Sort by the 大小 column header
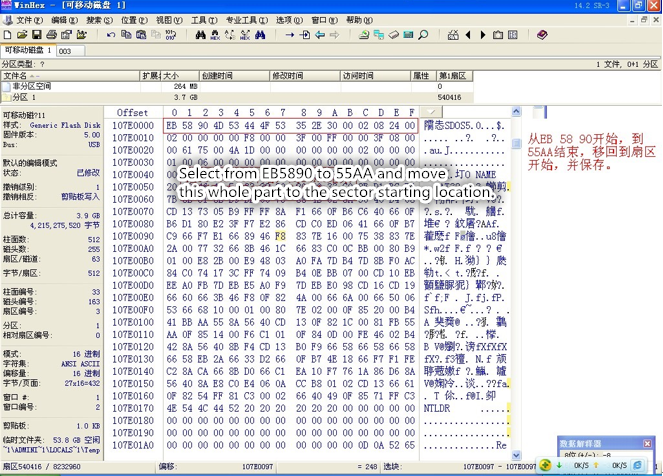This screenshot has height=476, width=663. (181, 76)
